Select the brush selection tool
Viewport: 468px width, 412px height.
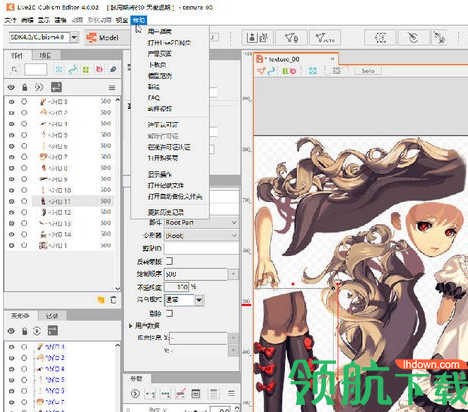coord(414,38)
